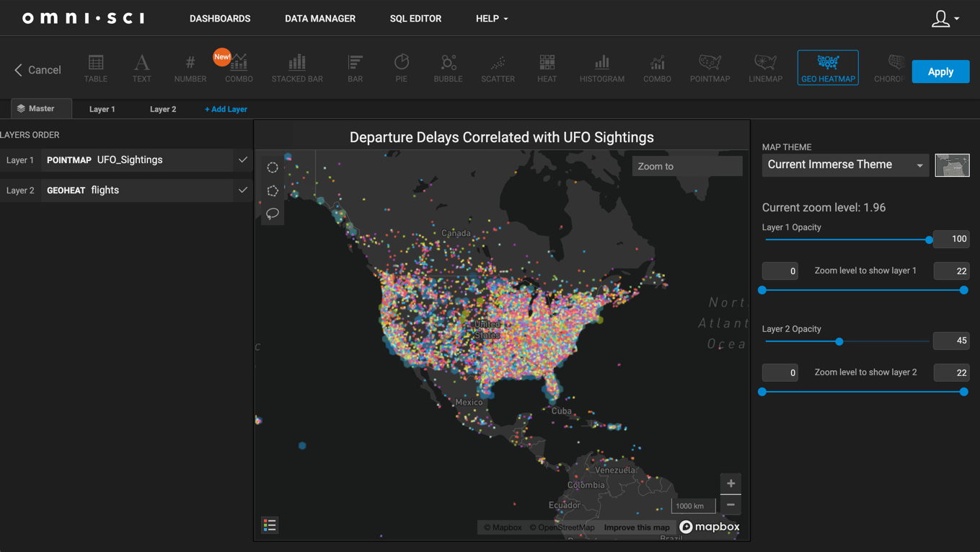Image resolution: width=980 pixels, height=552 pixels.
Task: Open Data Manager
Action: 320,19
